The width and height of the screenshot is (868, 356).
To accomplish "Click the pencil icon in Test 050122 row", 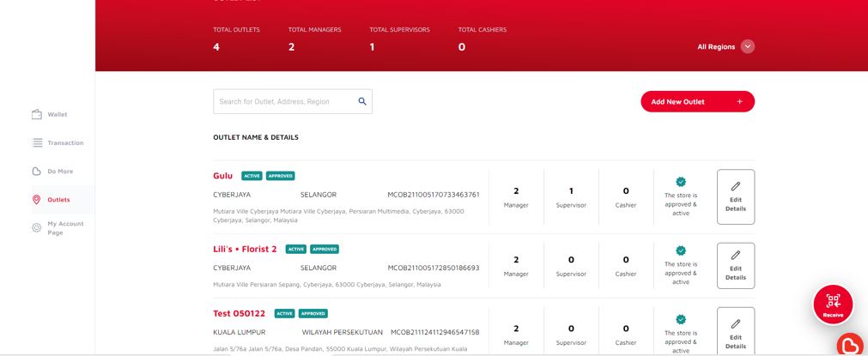I will coord(736,323).
